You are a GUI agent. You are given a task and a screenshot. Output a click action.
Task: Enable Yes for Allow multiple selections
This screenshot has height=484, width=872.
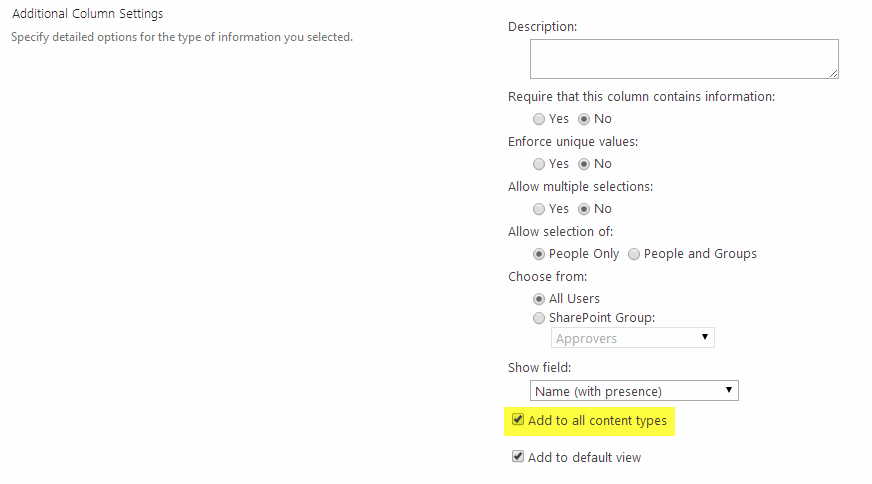539,209
